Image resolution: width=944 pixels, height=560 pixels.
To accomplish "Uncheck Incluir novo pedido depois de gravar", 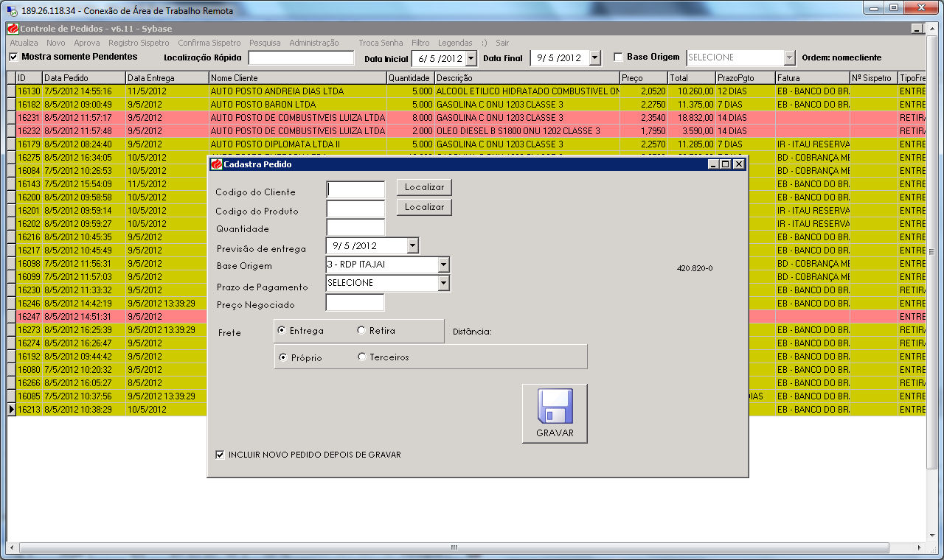I will pos(220,455).
